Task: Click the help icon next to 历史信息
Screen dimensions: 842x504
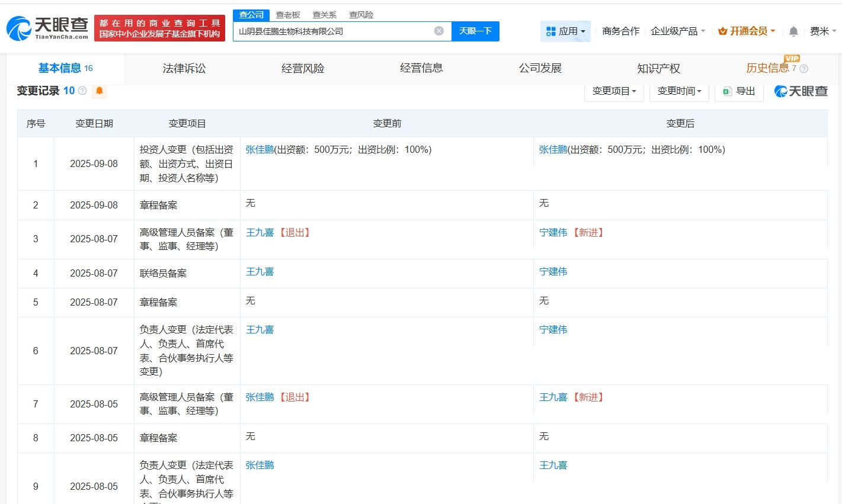Action: pyautogui.click(x=803, y=69)
